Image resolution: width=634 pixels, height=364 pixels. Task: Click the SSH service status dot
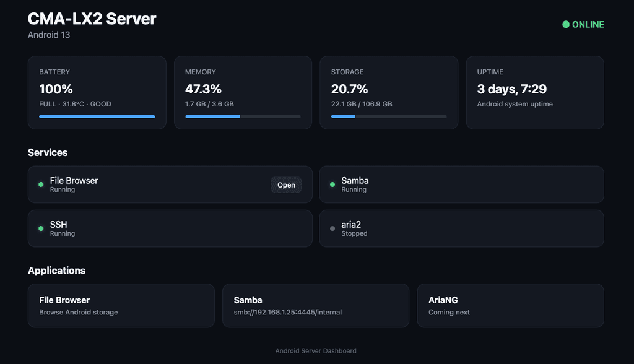pos(41,228)
